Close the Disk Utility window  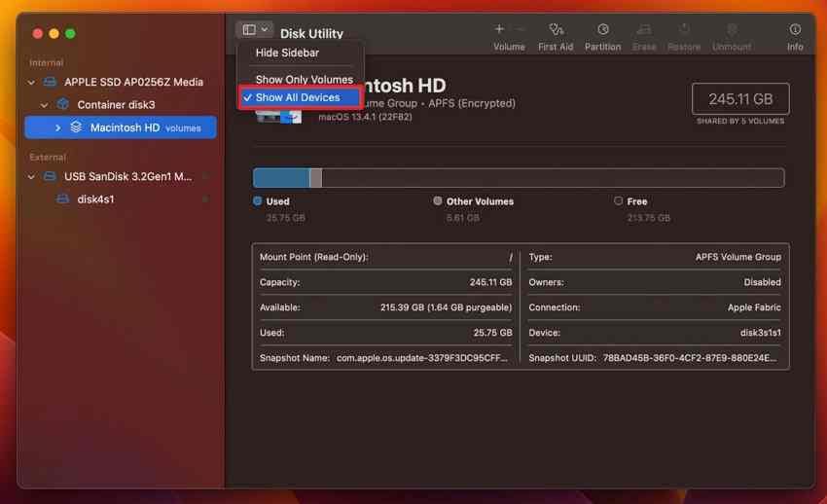(x=37, y=34)
